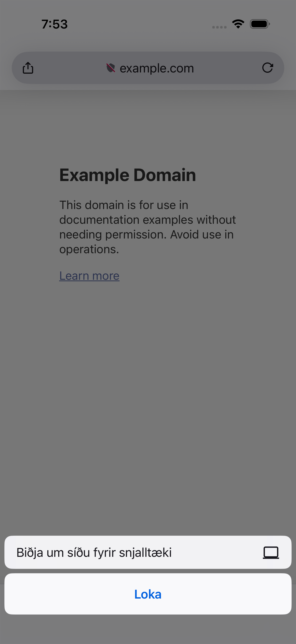Tap the cellular signal dots

point(219,27)
